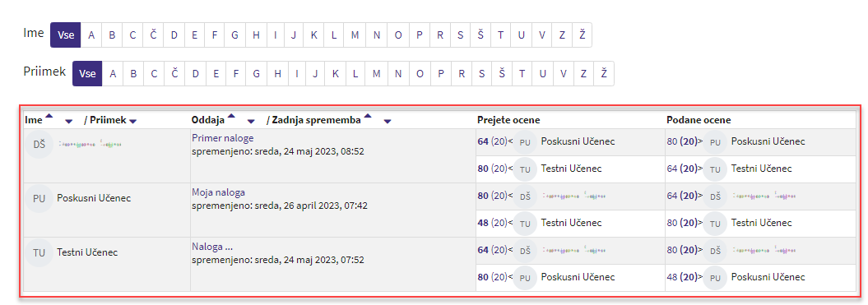Viewport: 868px width, 305px height.
Task: Click PU avatar next to given grade 48
Action: click(x=715, y=277)
